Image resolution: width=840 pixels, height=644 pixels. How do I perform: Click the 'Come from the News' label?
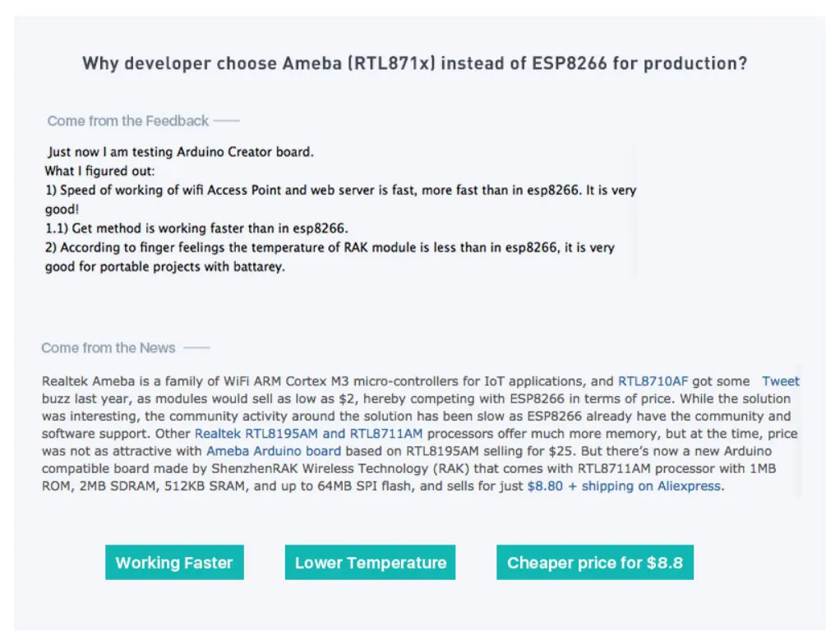click(x=108, y=348)
